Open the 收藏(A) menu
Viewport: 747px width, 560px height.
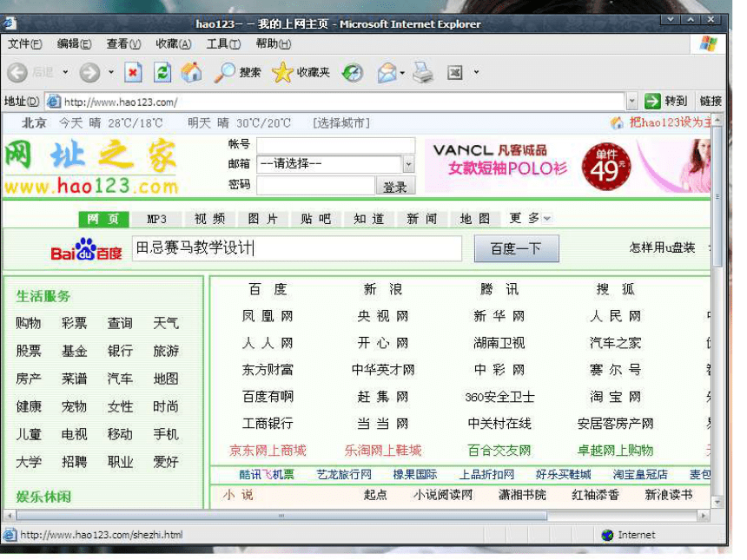point(174,43)
